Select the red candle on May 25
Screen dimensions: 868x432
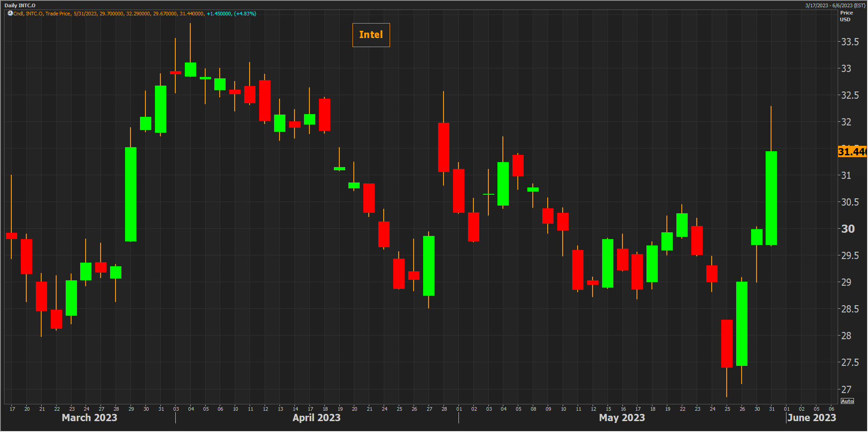(x=727, y=343)
